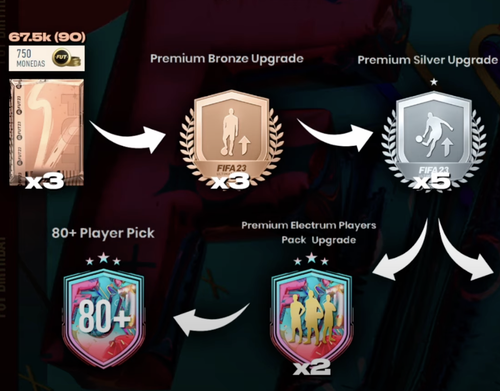The height and width of the screenshot is (391, 500).
Task: Click the 67.5k (90) cost label
Action: point(47,37)
